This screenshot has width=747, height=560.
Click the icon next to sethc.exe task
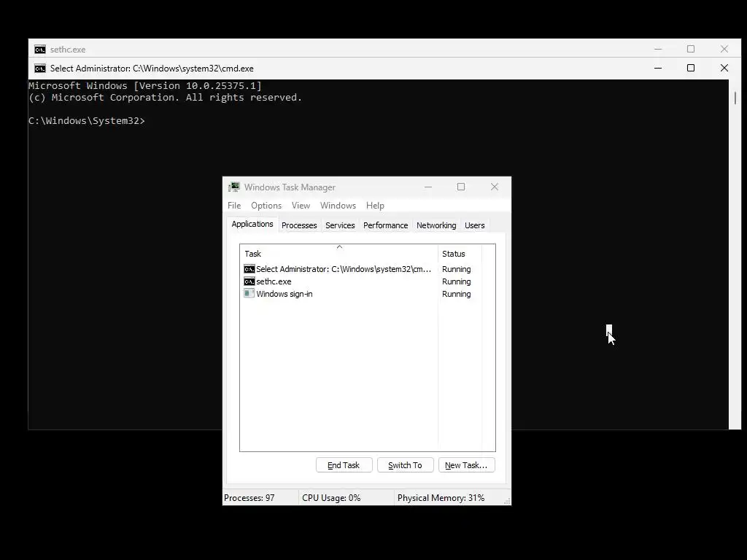click(x=249, y=281)
